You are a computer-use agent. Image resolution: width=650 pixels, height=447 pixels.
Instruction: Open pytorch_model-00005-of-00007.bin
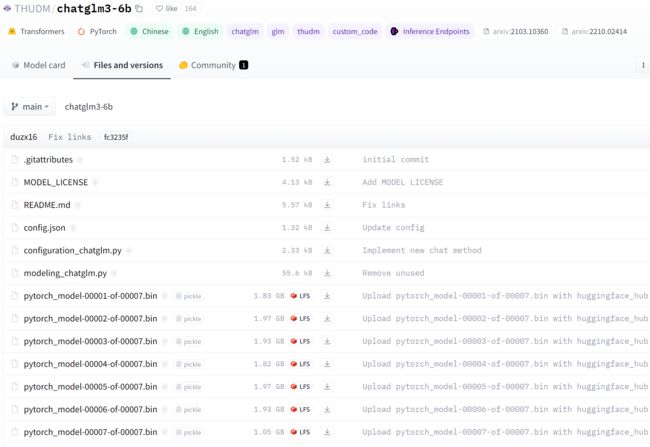coord(90,386)
